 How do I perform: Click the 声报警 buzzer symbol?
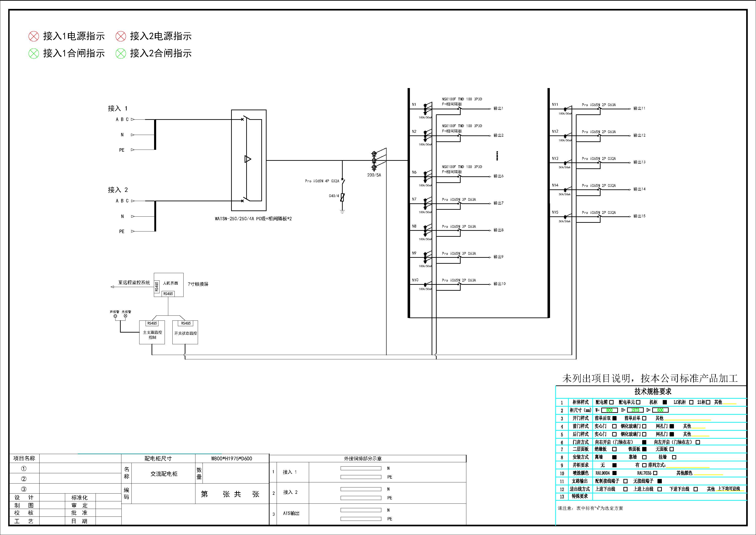115,316
